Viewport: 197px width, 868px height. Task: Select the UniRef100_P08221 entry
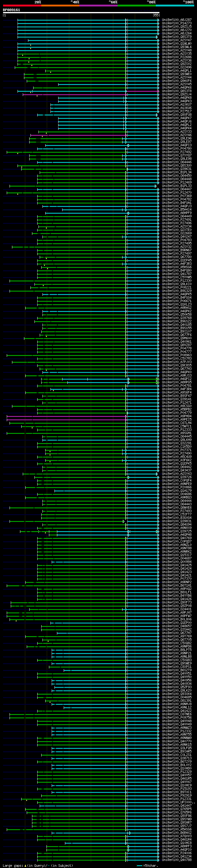(x=177, y=287)
